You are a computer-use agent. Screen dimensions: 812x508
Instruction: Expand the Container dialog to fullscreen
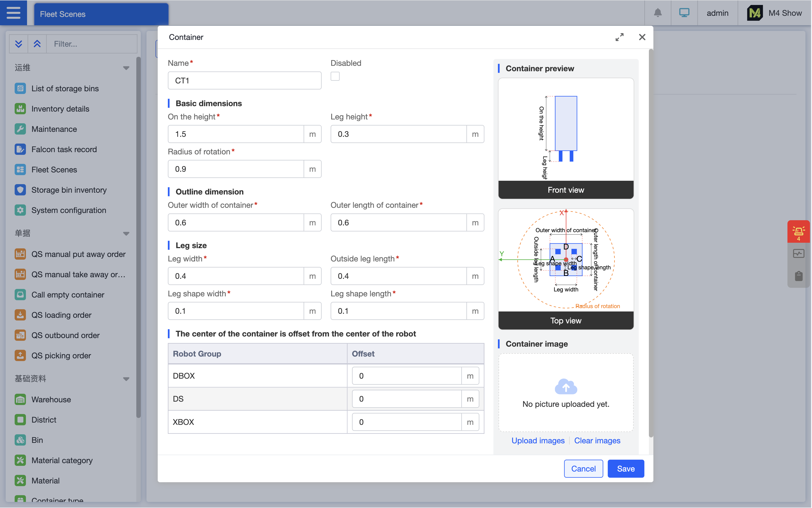click(619, 37)
